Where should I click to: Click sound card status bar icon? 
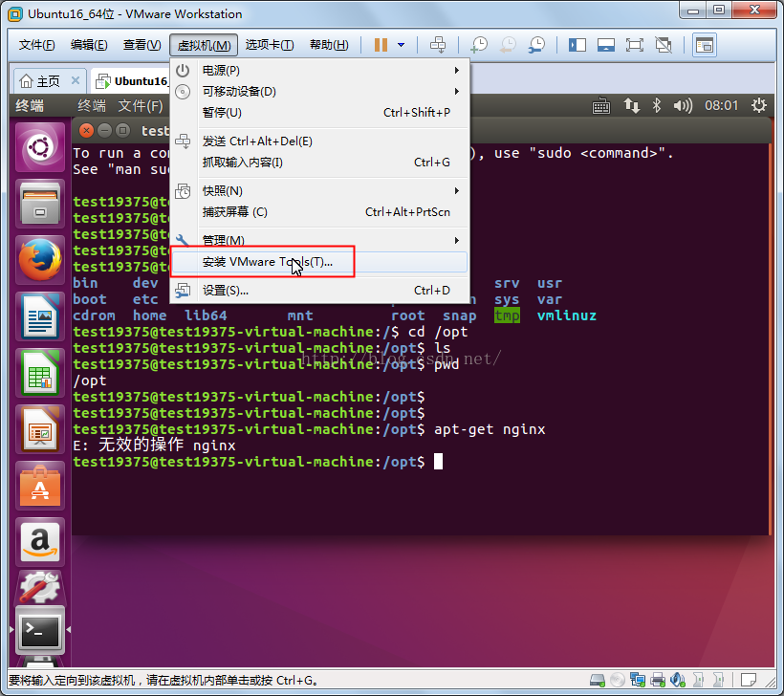click(678, 680)
